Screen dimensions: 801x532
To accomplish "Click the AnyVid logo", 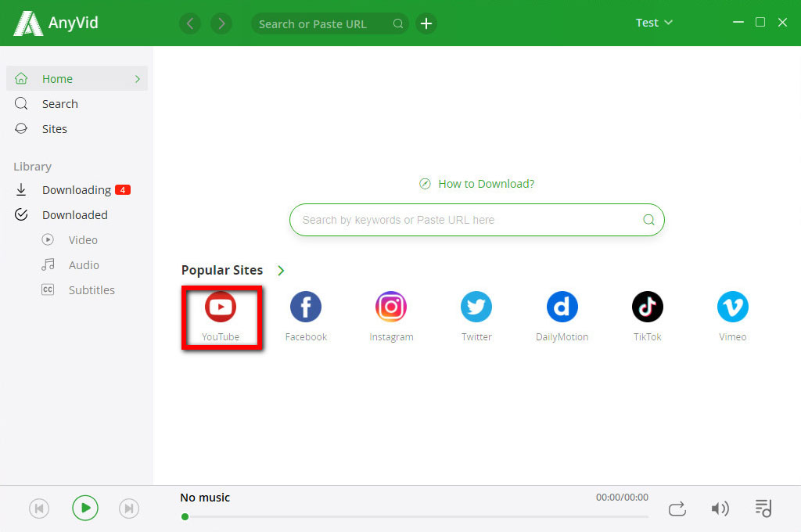I will (56, 23).
